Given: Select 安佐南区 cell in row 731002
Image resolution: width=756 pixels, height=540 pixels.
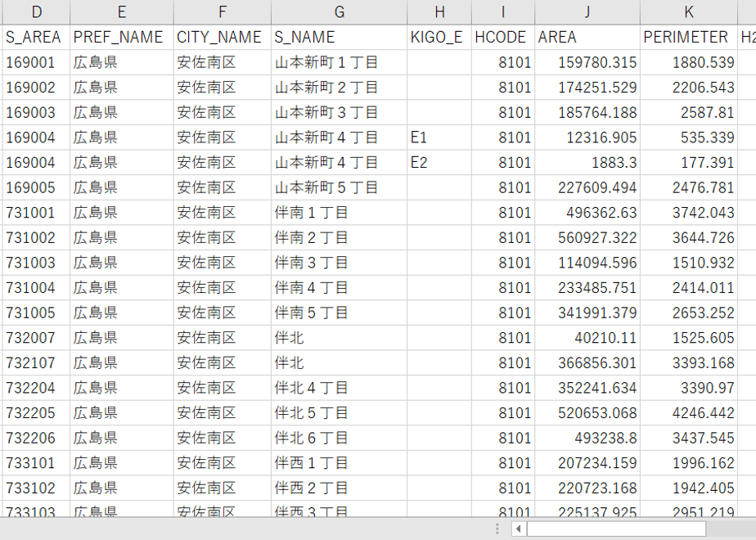Looking at the screenshot, I should tap(223, 238).
